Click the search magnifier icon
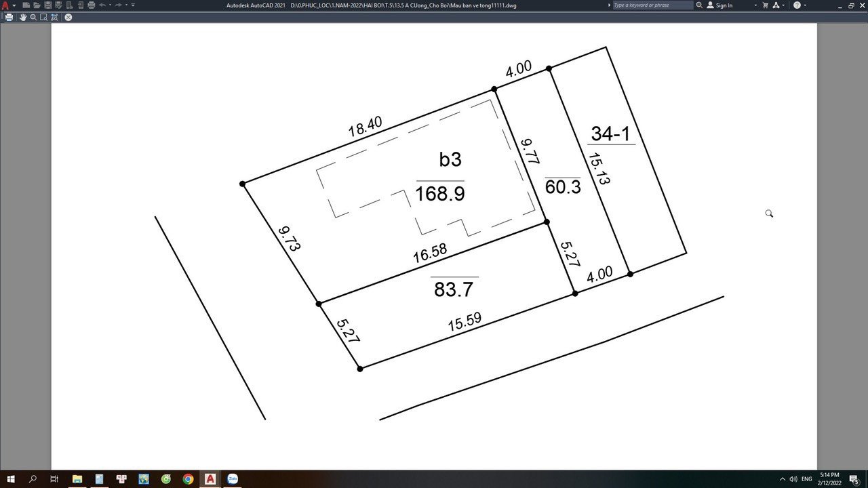This screenshot has height=488, width=868. pos(699,5)
